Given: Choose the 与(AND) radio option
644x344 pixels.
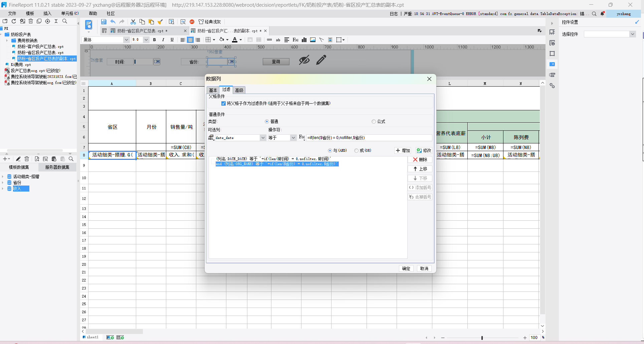Looking at the screenshot, I should 330,151.
